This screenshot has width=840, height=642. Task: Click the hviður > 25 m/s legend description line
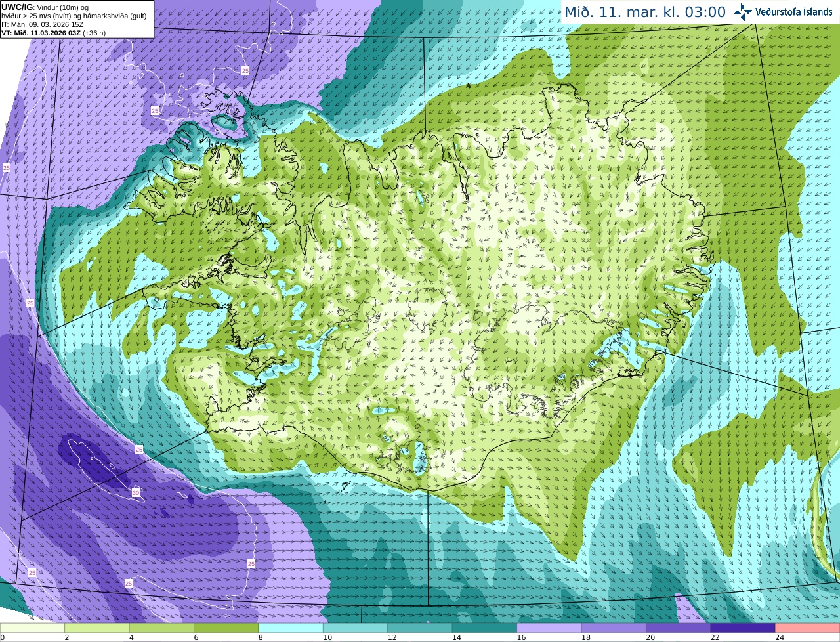[74, 16]
